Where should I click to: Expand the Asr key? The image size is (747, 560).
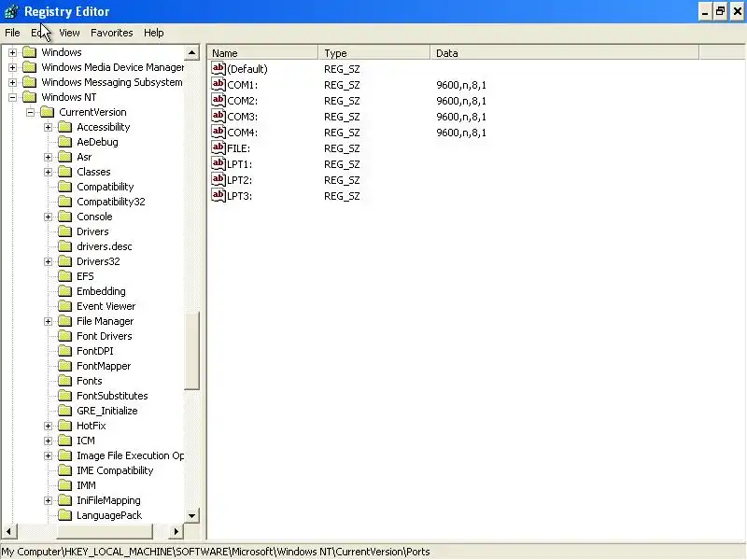(x=49, y=157)
